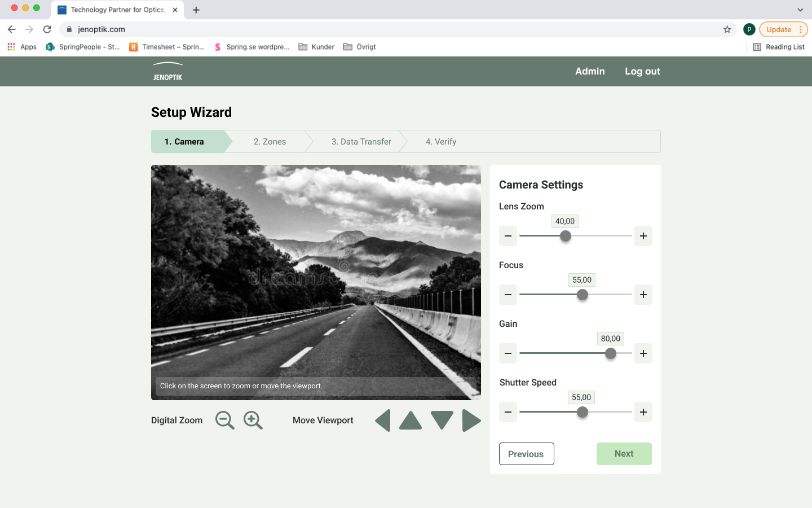Click the Jenoptik logo

(x=168, y=72)
